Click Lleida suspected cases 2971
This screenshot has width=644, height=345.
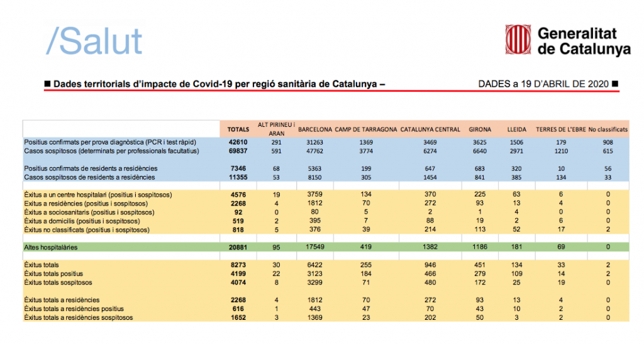coord(517,151)
